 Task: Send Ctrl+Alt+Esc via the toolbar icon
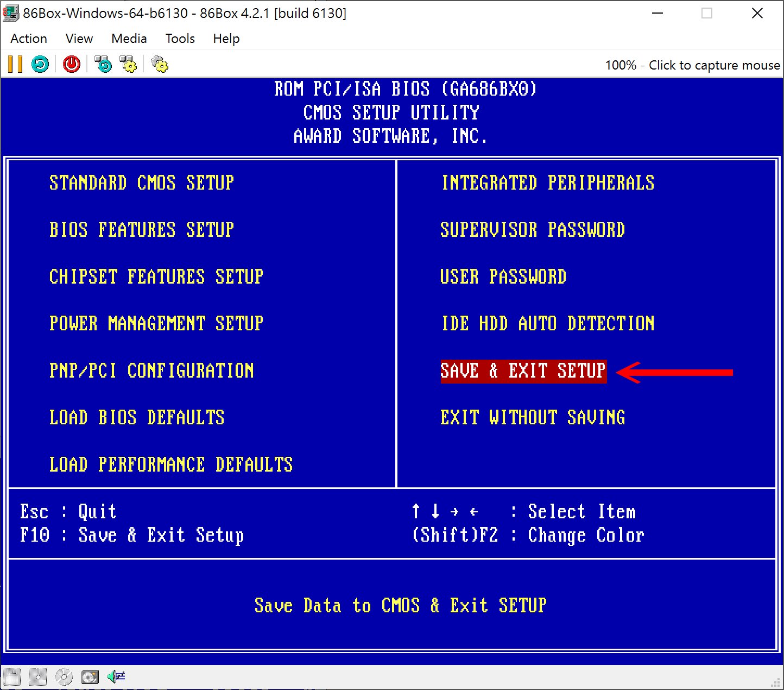point(128,64)
